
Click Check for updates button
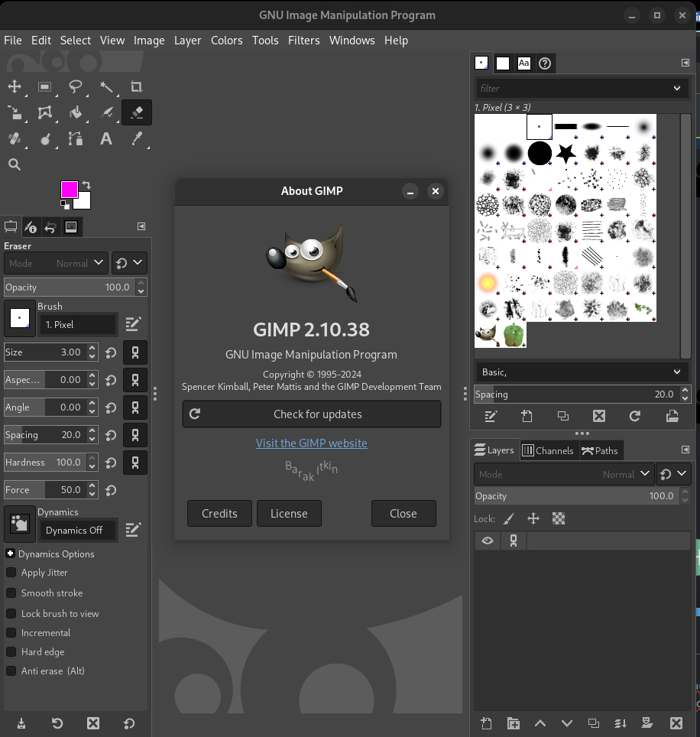[312, 414]
